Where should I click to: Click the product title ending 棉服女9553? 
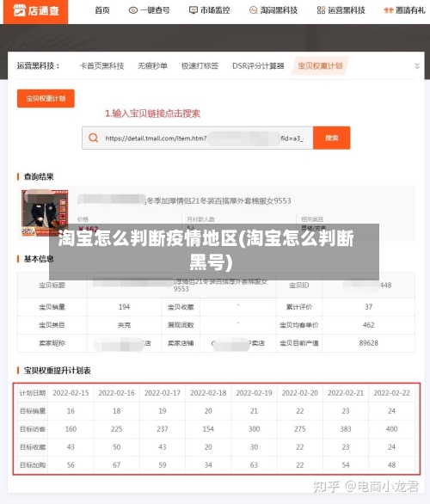tap(184, 200)
